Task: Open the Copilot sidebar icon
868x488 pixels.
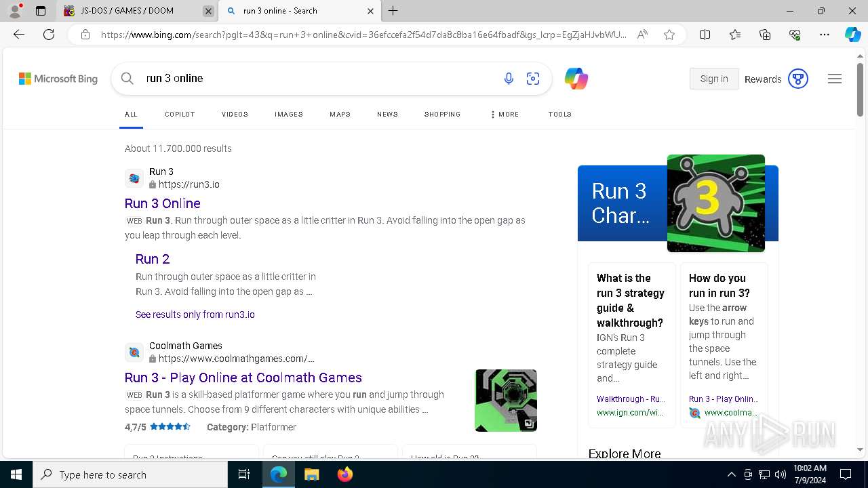Action: [852, 35]
